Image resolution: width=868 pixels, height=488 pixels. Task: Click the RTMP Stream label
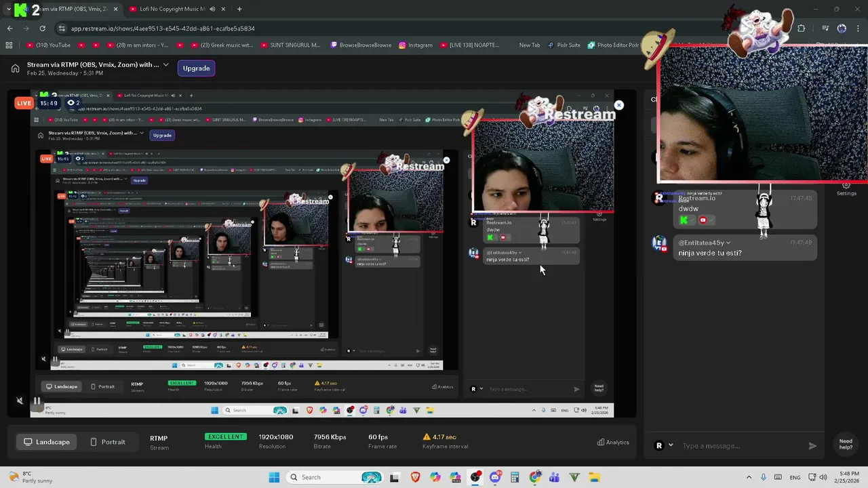coord(159,443)
